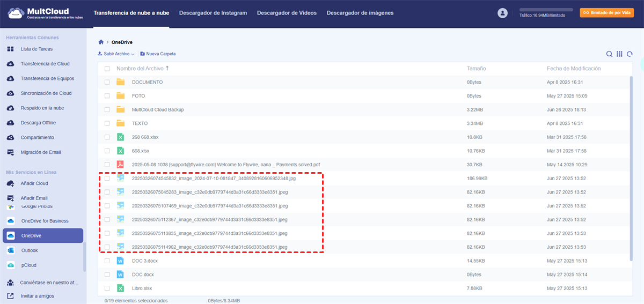Click the traffic usage progress bar

[x=547, y=10]
